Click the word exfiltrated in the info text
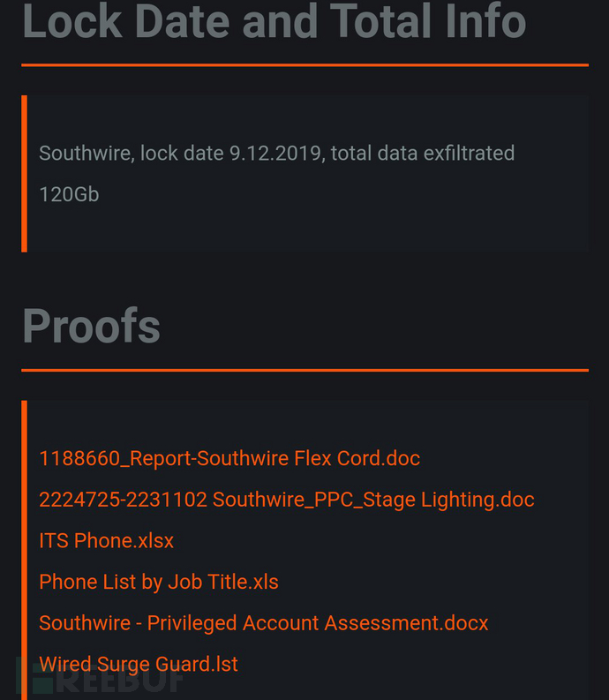This screenshot has width=609, height=700. pos(469,153)
